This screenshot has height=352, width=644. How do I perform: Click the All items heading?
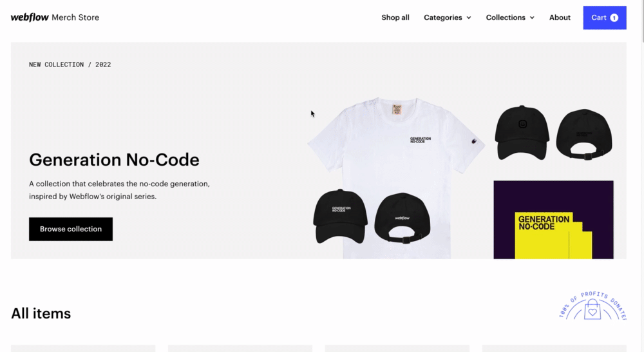(41, 313)
